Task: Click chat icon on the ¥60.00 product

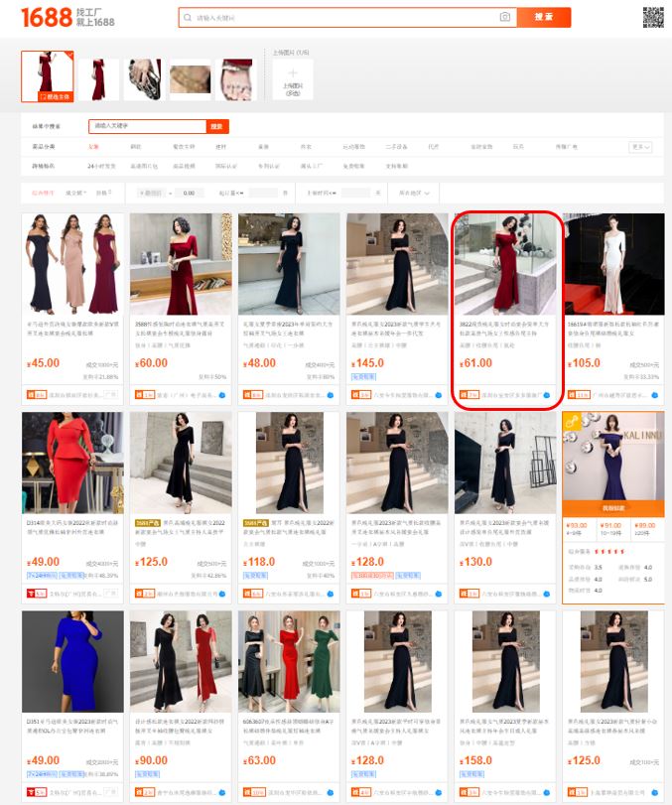Action: click(x=222, y=395)
